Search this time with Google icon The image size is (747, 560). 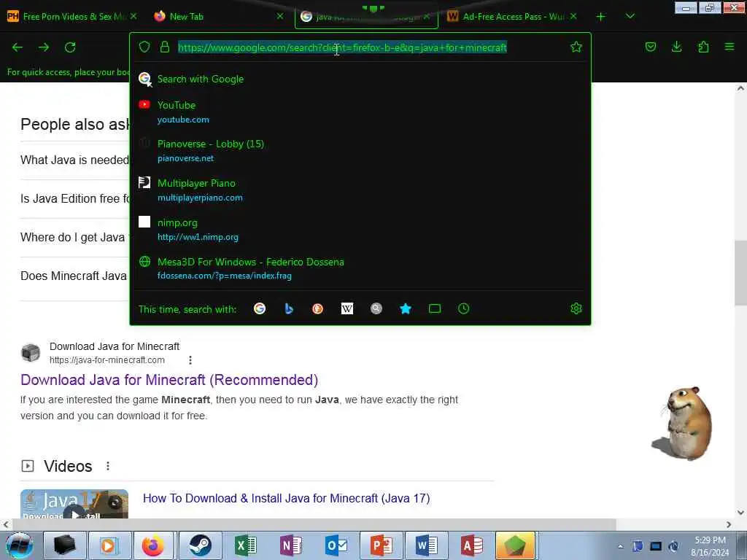click(x=260, y=308)
